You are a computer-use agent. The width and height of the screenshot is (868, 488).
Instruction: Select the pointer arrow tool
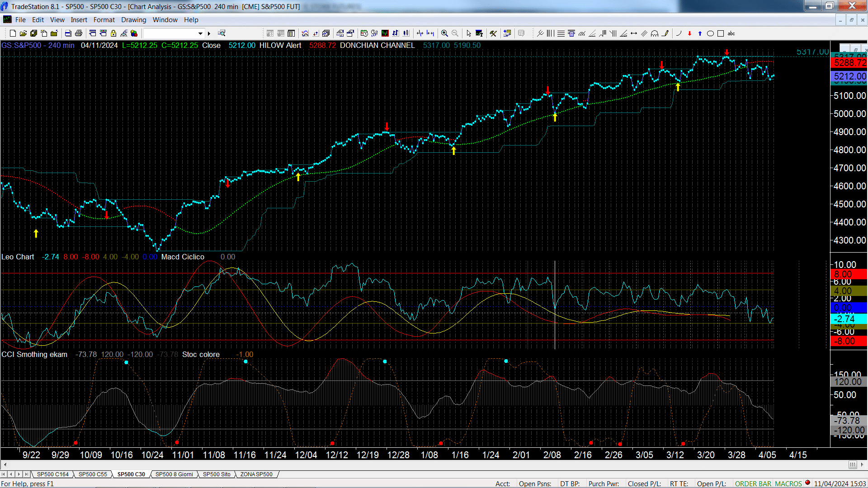coord(469,33)
